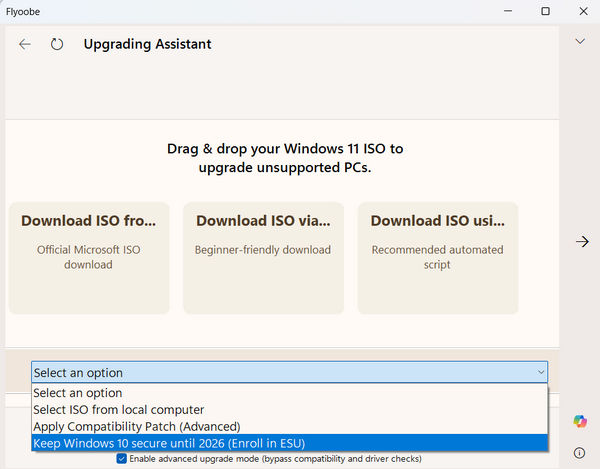This screenshot has height=469, width=600.
Task: Refresh the Upgrading Assistant page
Action: pyautogui.click(x=57, y=44)
